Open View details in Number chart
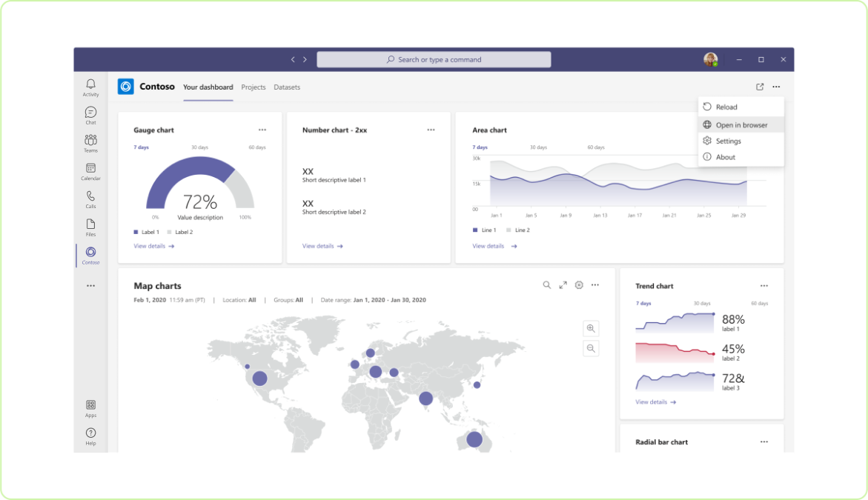Viewport: 868px width, 500px height. [x=322, y=246]
